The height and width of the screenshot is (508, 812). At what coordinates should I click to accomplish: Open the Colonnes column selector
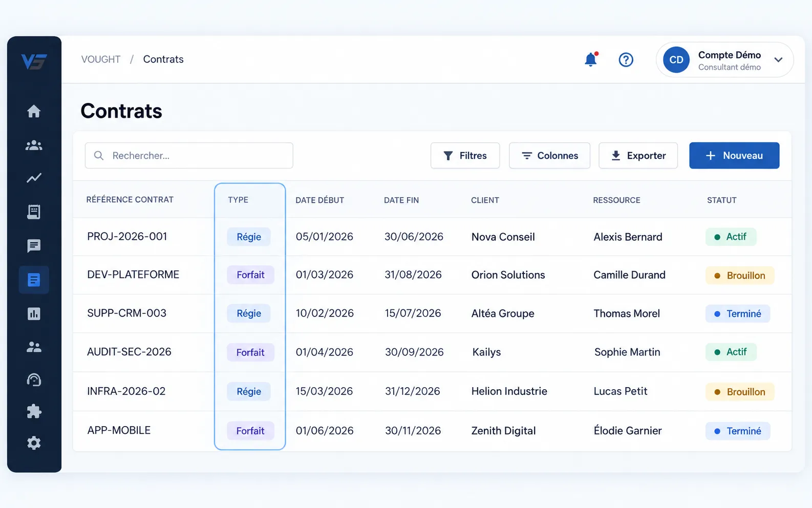coord(549,156)
